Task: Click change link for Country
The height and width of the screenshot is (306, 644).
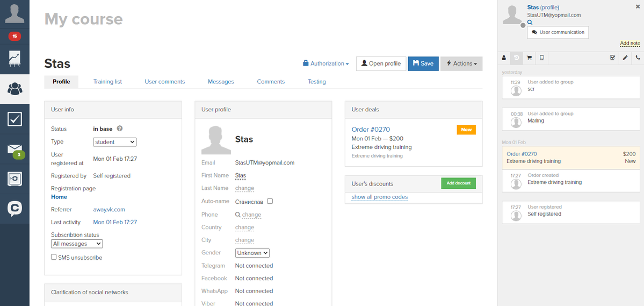Action: click(x=244, y=227)
